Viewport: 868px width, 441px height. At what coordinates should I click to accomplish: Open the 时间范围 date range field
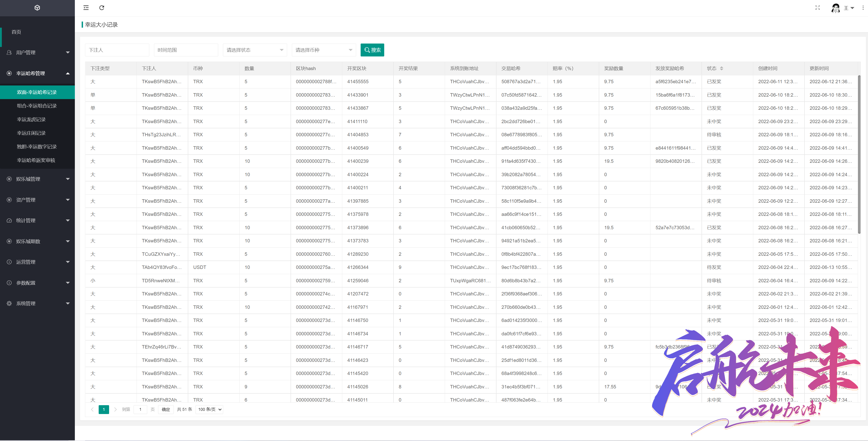tap(186, 50)
